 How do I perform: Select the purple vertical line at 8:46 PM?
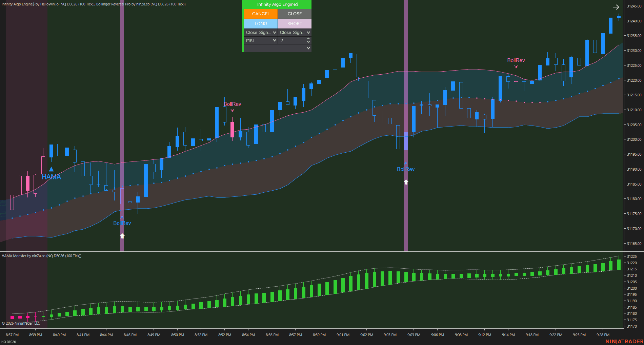point(122,126)
